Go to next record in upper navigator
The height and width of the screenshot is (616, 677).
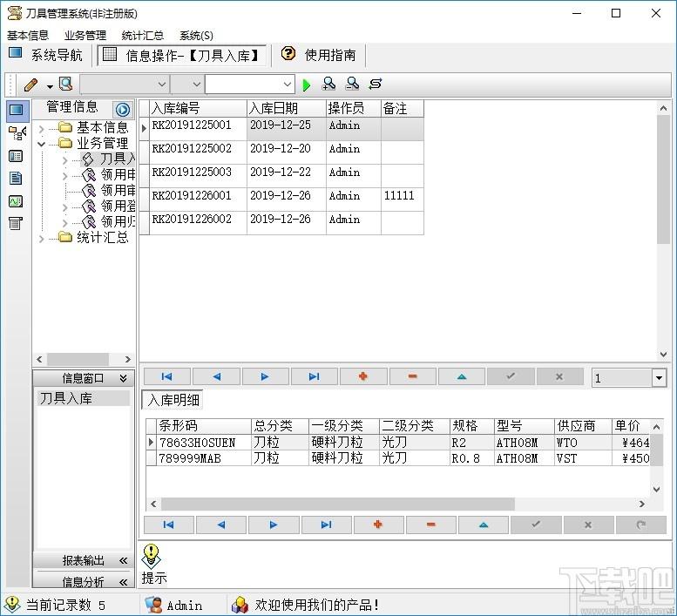tap(265, 377)
